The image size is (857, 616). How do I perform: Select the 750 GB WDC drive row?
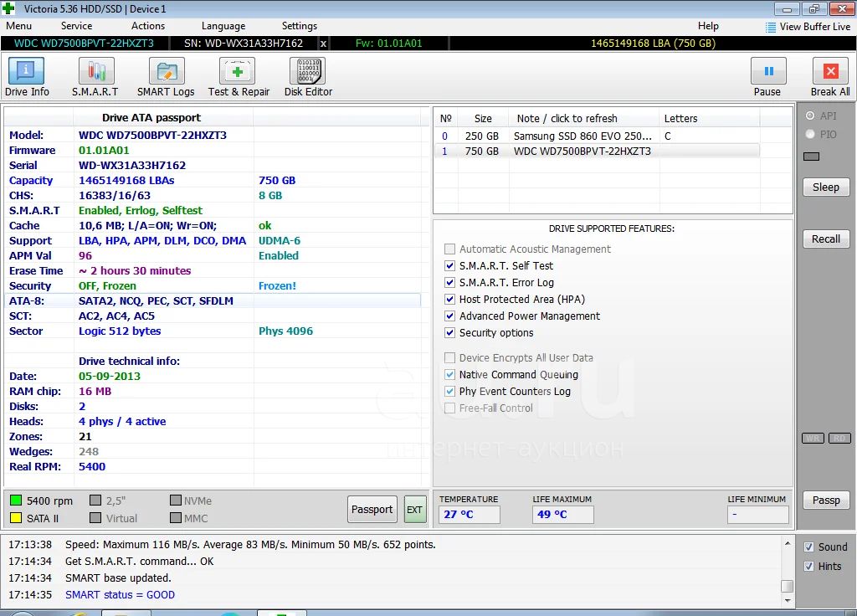598,151
